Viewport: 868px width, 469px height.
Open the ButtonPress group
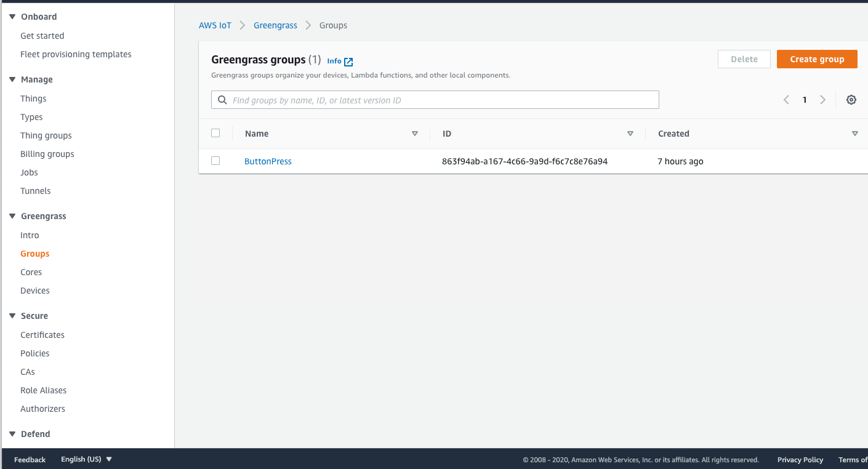point(268,161)
